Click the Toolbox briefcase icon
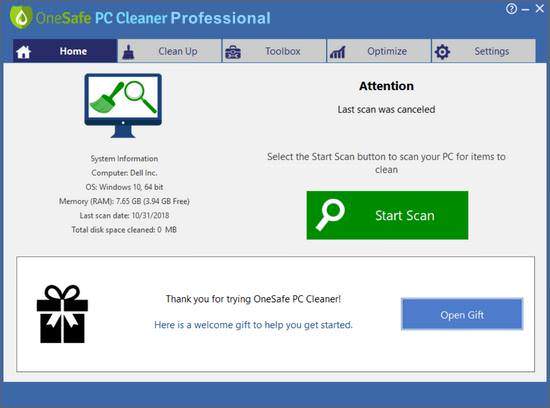Image resolution: width=550 pixels, height=408 pixels. 233,52
